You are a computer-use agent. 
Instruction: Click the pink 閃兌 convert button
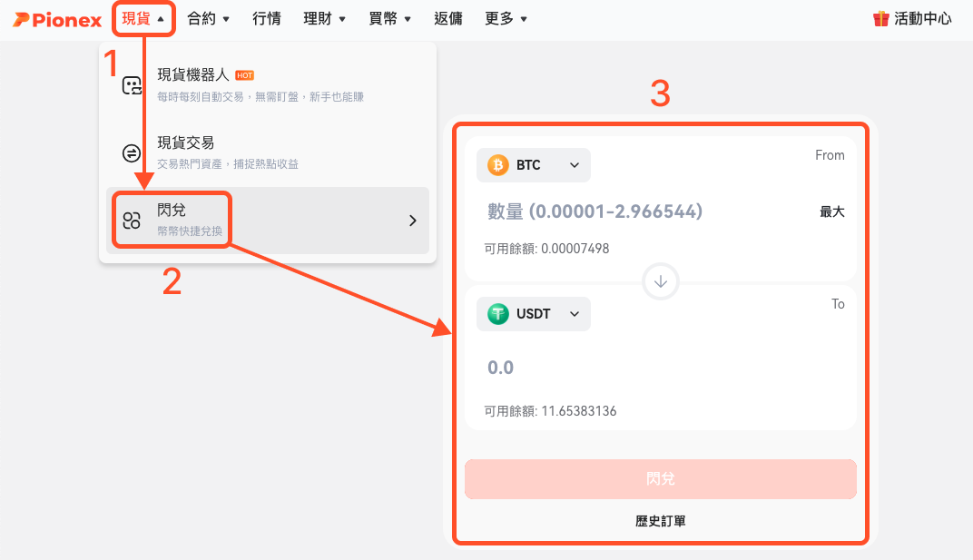pyautogui.click(x=660, y=478)
